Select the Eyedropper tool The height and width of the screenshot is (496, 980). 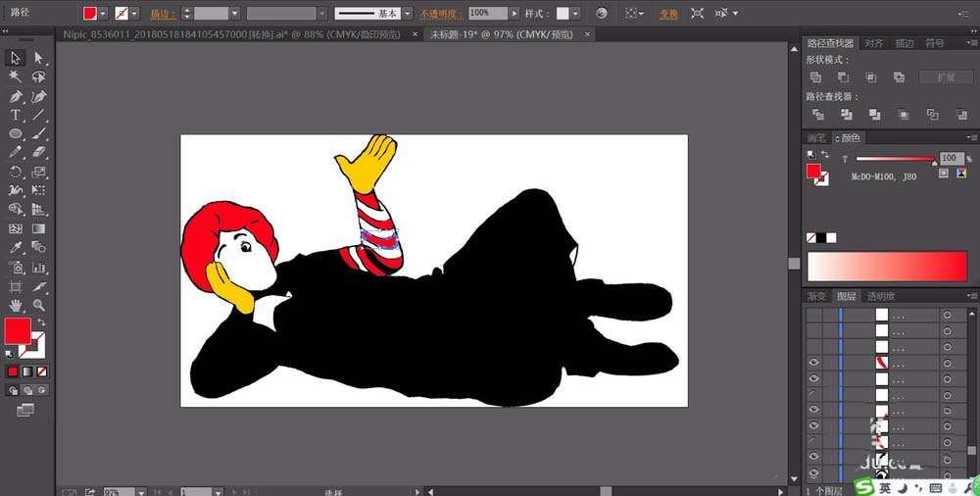[x=15, y=248]
